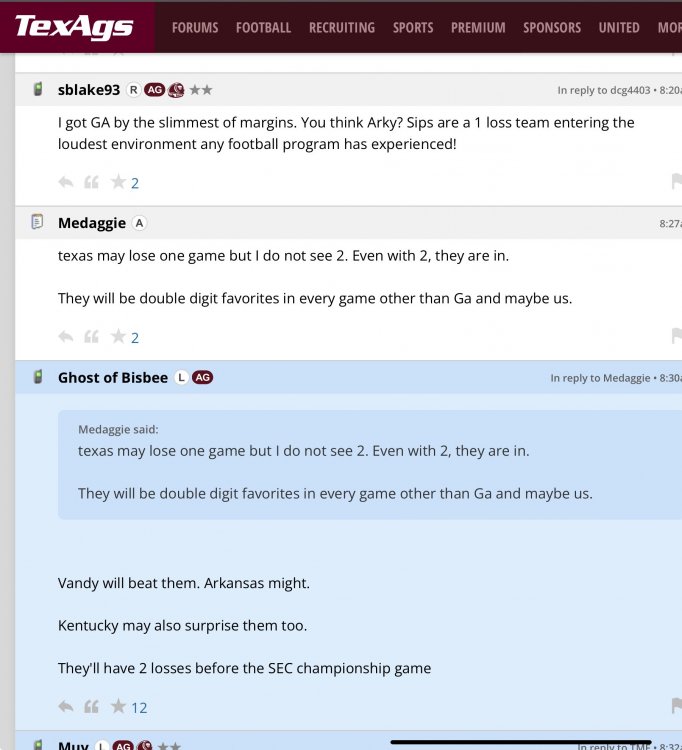Star sblake93's post
682x750 pixels.
point(118,182)
